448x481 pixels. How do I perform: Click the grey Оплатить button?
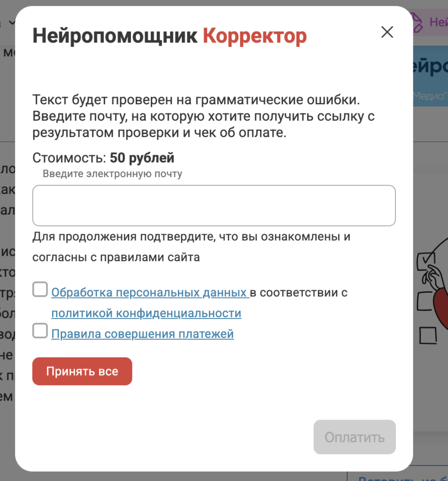355,437
